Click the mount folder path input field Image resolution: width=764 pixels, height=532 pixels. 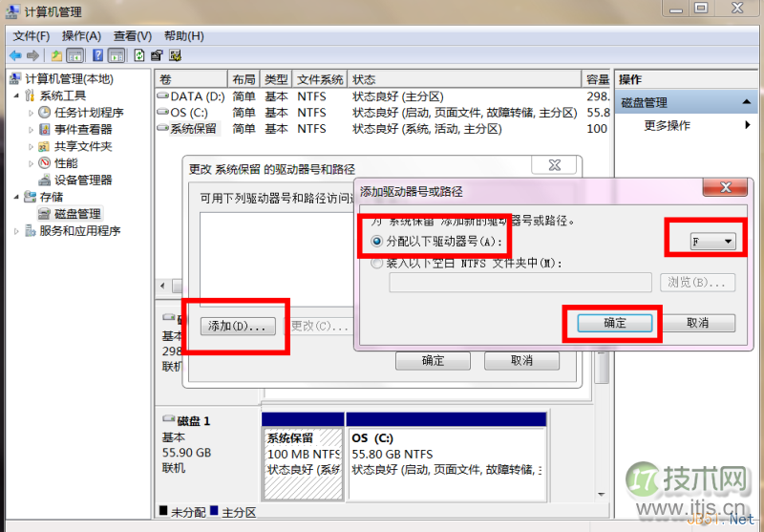(x=520, y=283)
